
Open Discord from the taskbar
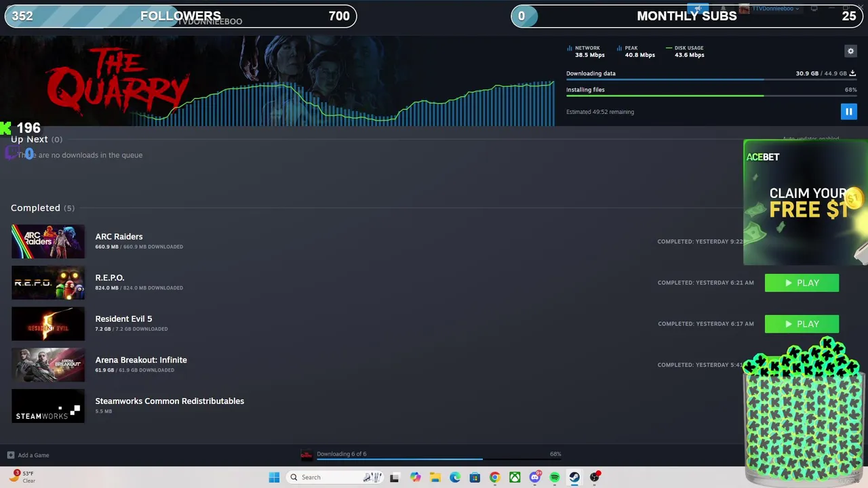[535, 477]
